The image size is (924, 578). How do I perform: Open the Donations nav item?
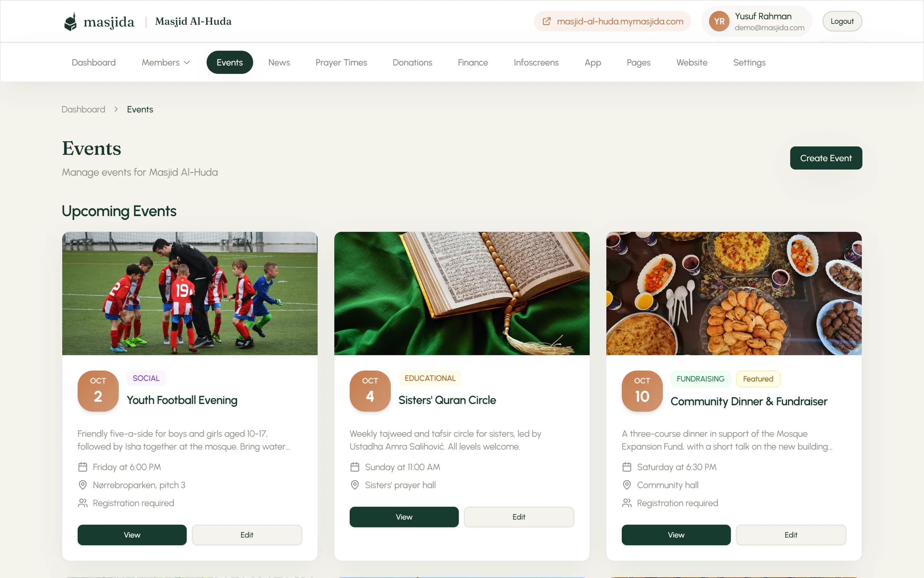[x=412, y=62]
